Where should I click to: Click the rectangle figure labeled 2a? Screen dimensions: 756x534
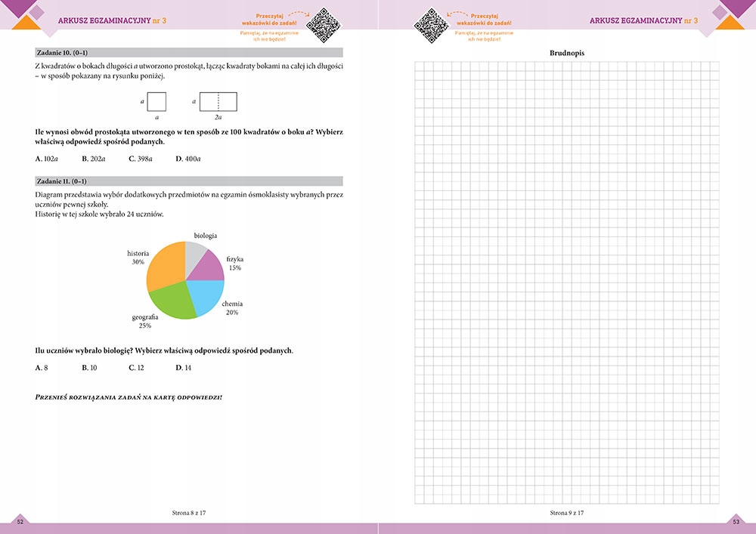pos(218,102)
